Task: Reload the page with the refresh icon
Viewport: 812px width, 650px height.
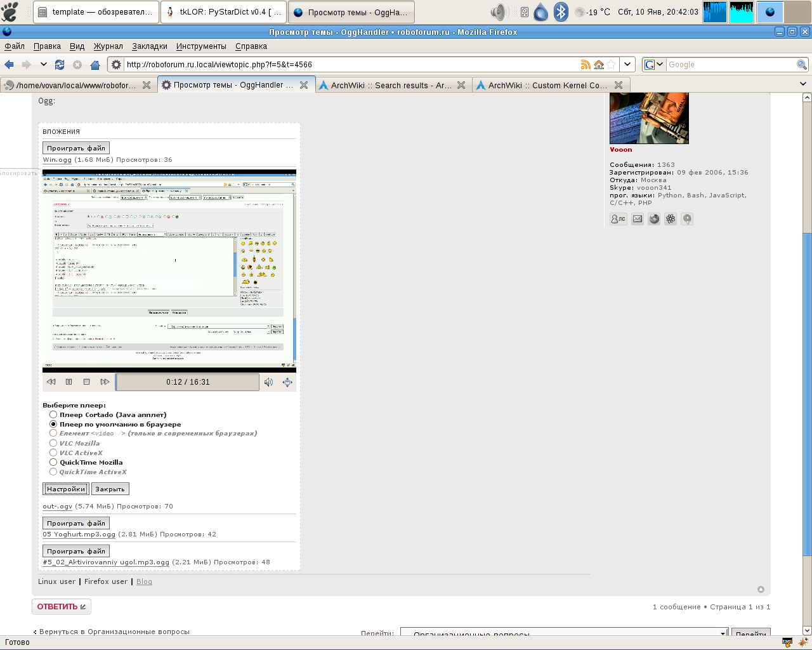Action: pyautogui.click(x=60, y=64)
